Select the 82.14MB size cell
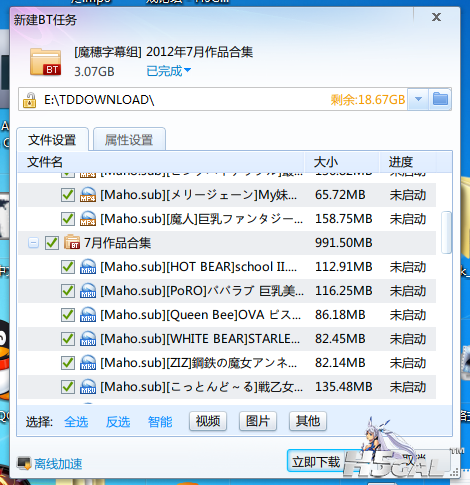 pyautogui.click(x=340, y=363)
